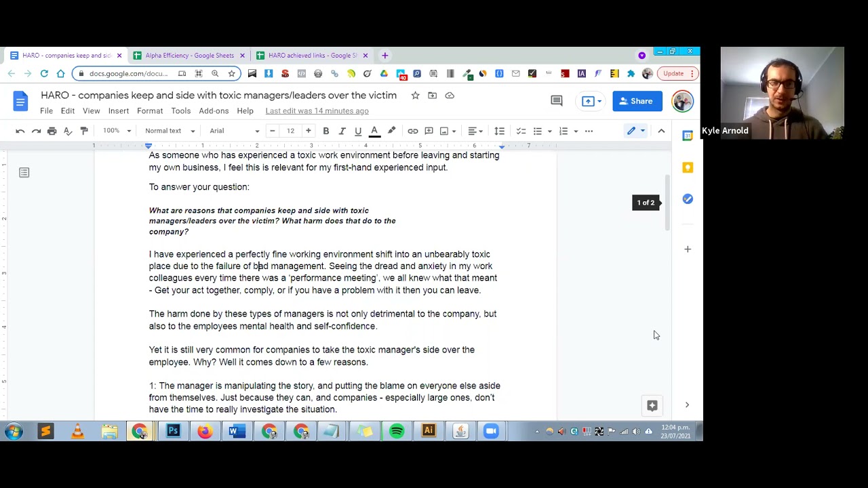Open the text alignment dropdown
The width and height of the screenshot is (868, 488).
tap(475, 131)
